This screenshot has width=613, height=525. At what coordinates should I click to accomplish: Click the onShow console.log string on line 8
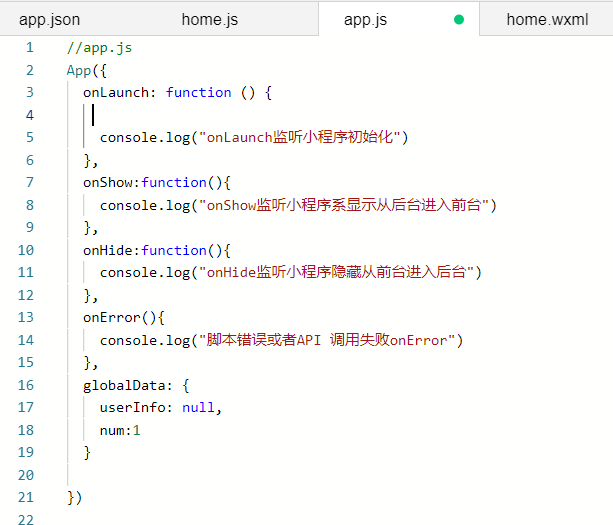[x=344, y=205]
